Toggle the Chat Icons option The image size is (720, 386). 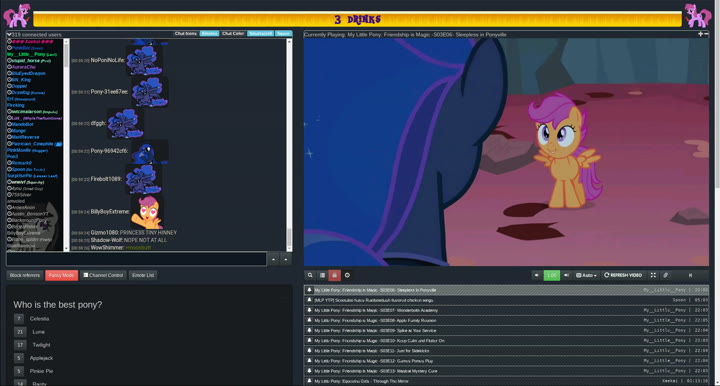tap(186, 34)
